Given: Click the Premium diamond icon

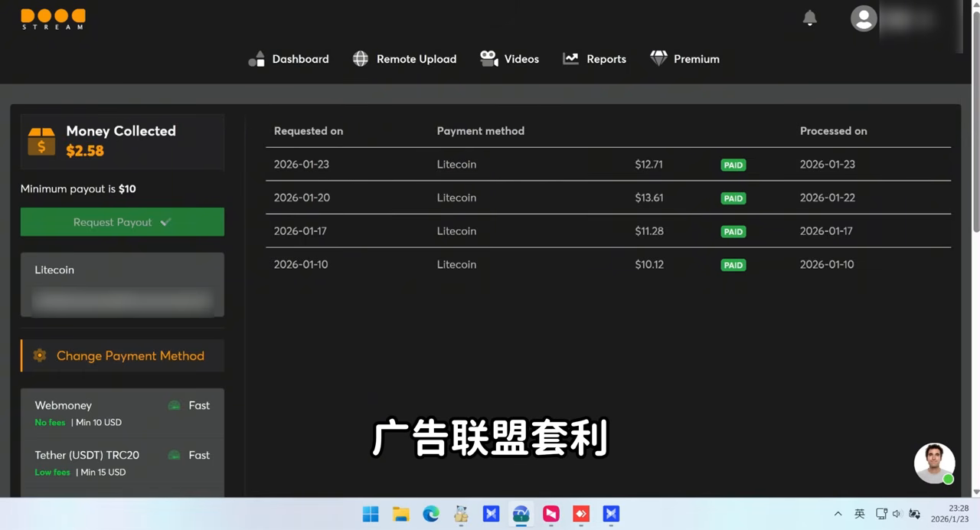Looking at the screenshot, I should pyautogui.click(x=658, y=59).
